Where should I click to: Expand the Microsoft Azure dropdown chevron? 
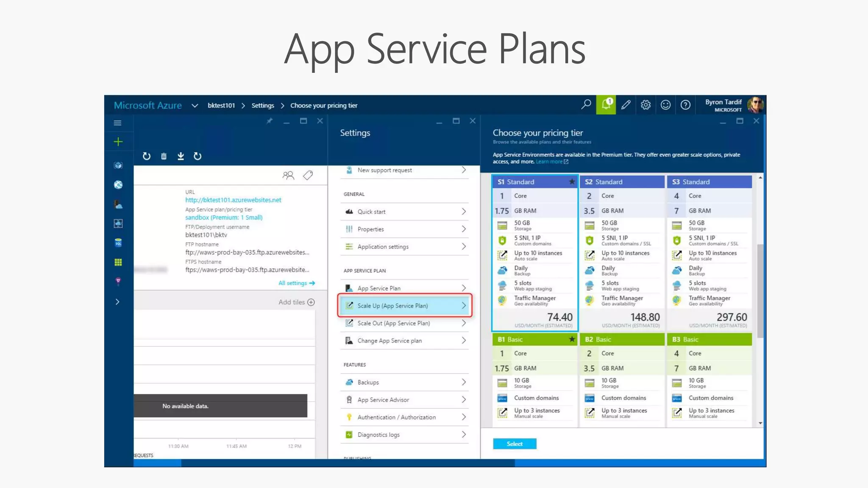pyautogui.click(x=195, y=105)
